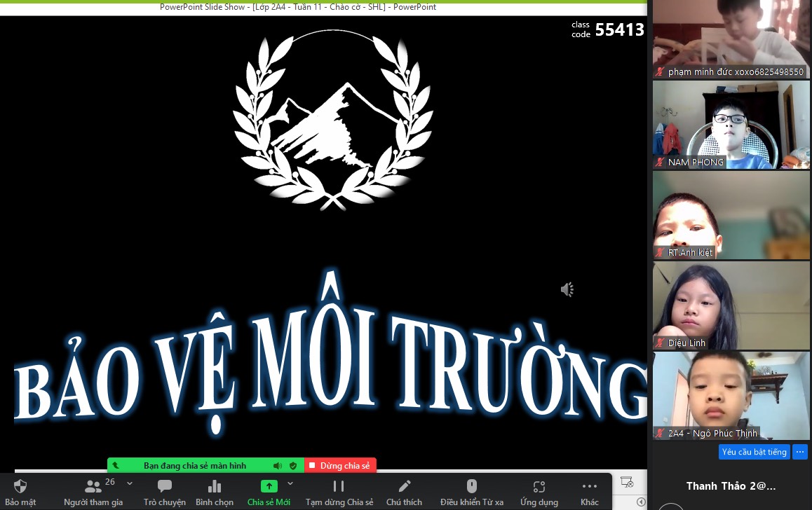Expand share options arrow beside Chia sẻ Mới
The width and height of the screenshot is (812, 510).
290,483
